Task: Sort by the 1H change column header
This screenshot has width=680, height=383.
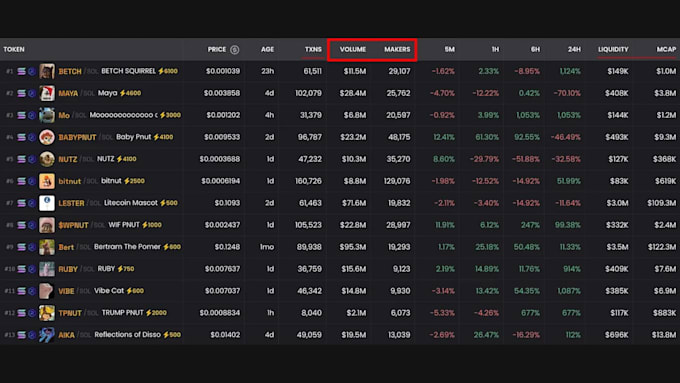Action: (495, 49)
